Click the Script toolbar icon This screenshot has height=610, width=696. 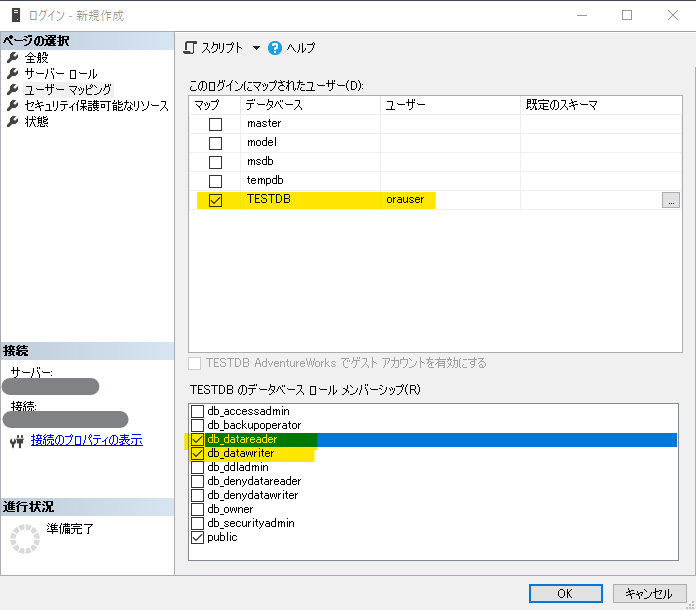click(191, 48)
